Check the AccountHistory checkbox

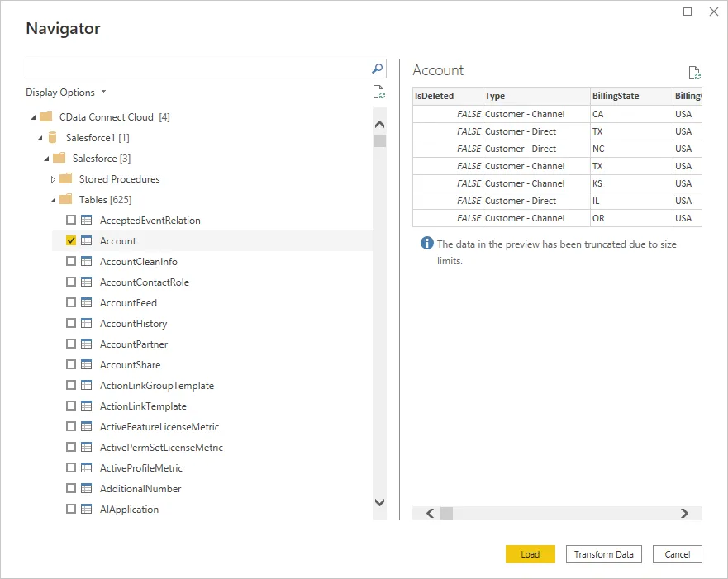click(71, 323)
